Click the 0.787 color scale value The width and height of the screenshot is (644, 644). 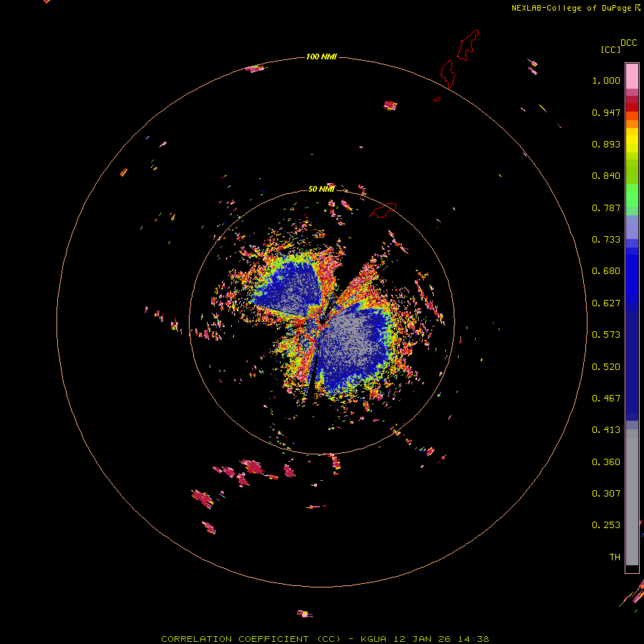606,208
